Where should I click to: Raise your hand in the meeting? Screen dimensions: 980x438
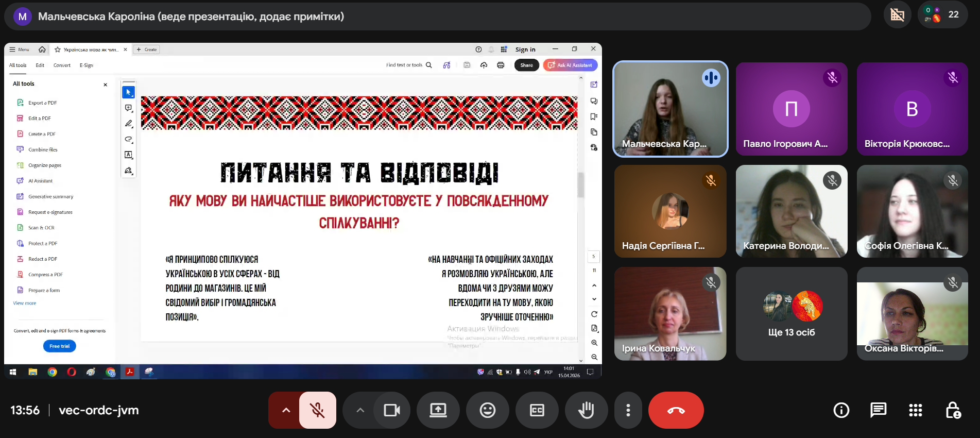586,410
